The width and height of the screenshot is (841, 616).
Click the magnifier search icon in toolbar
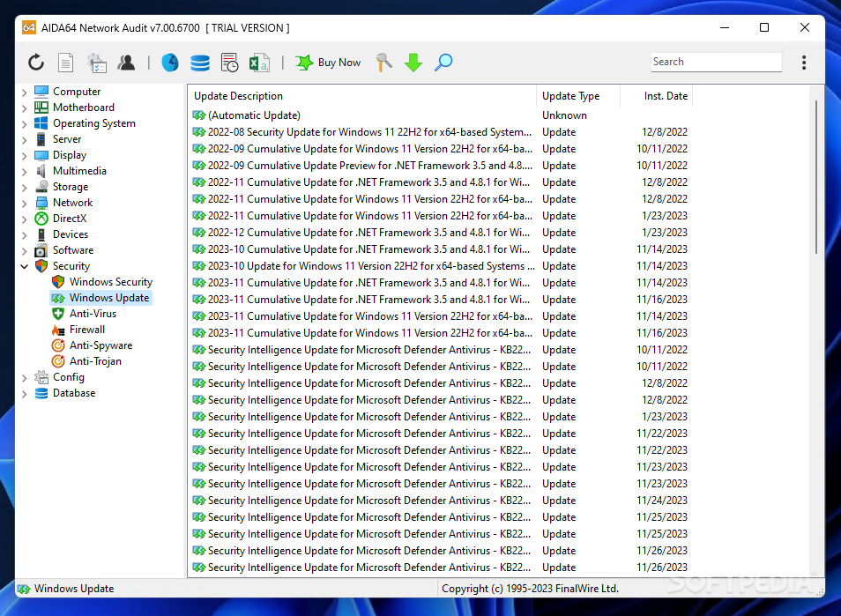(443, 63)
